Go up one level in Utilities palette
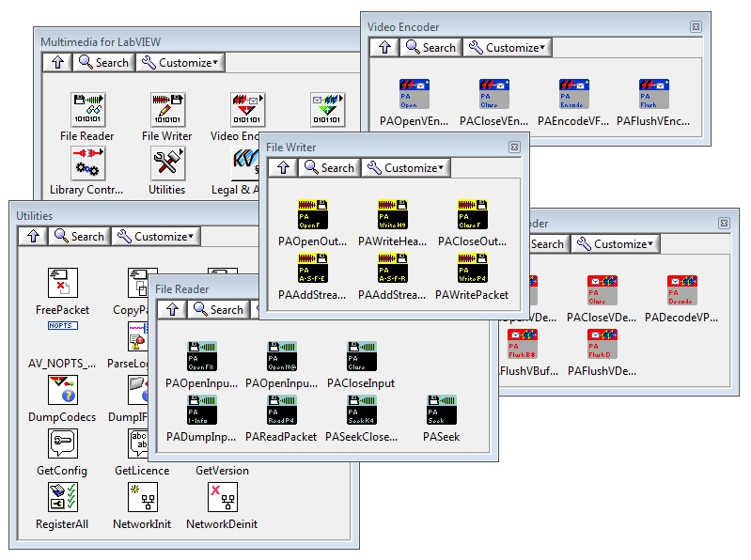 (x=34, y=237)
